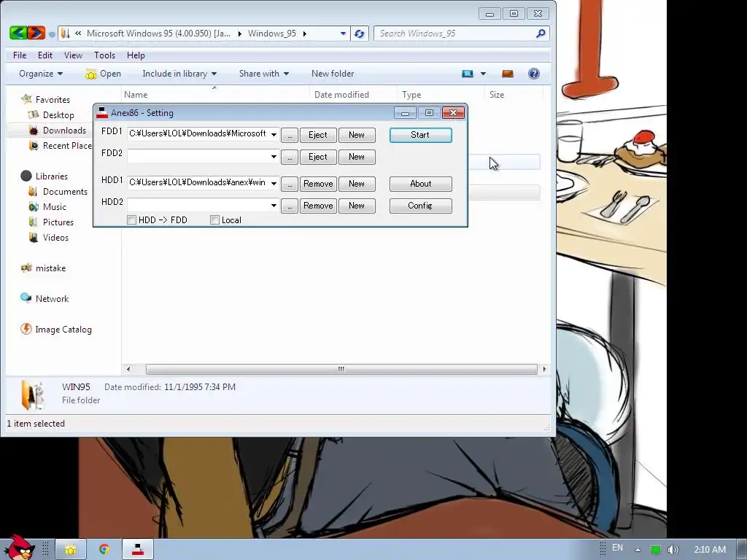
Task: Open Start menu via Angry Birds orb
Action: pos(18,548)
